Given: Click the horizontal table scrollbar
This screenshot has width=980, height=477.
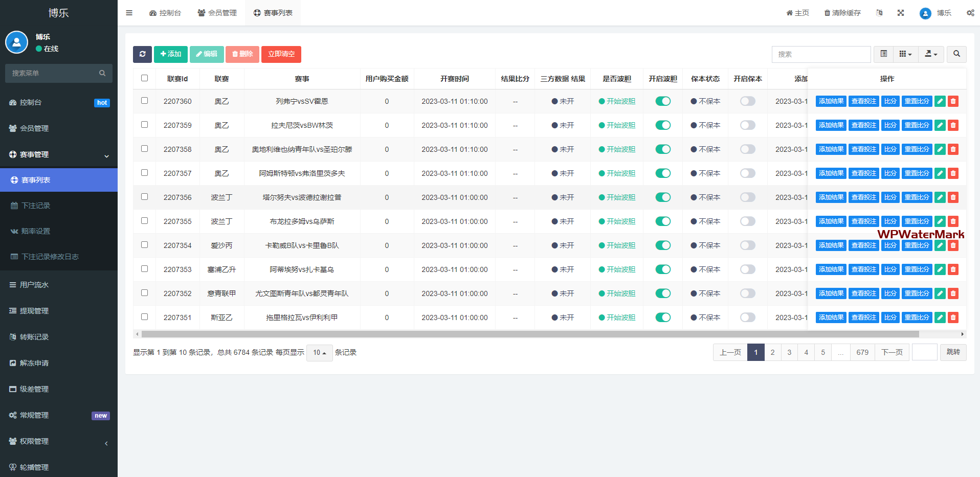Looking at the screenshot, I should [530, 334].
